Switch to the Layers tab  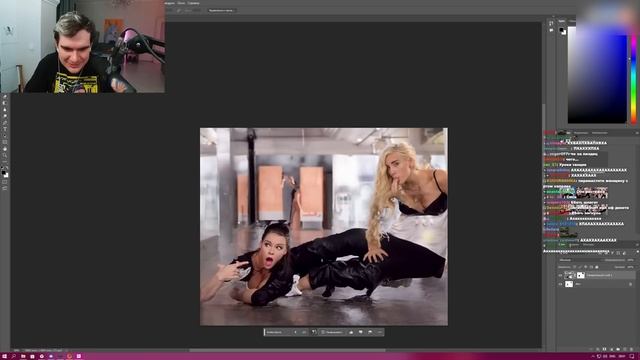tap(562, 244)
